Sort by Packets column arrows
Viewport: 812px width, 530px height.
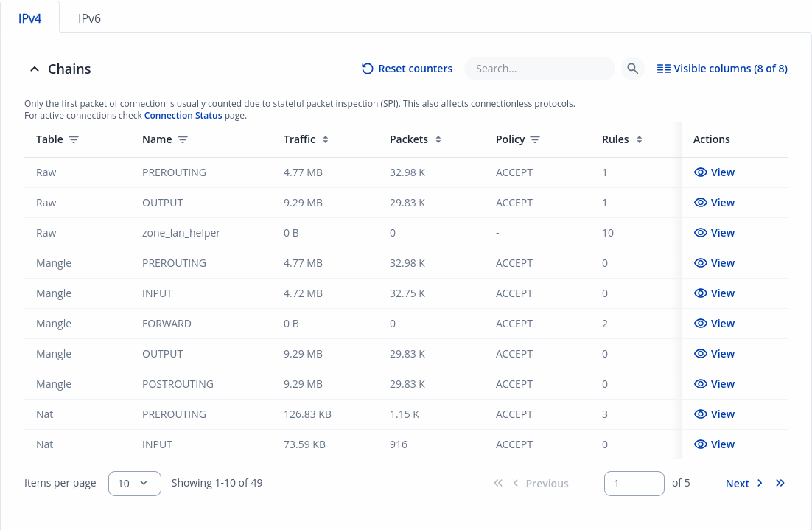coord(438,139)
